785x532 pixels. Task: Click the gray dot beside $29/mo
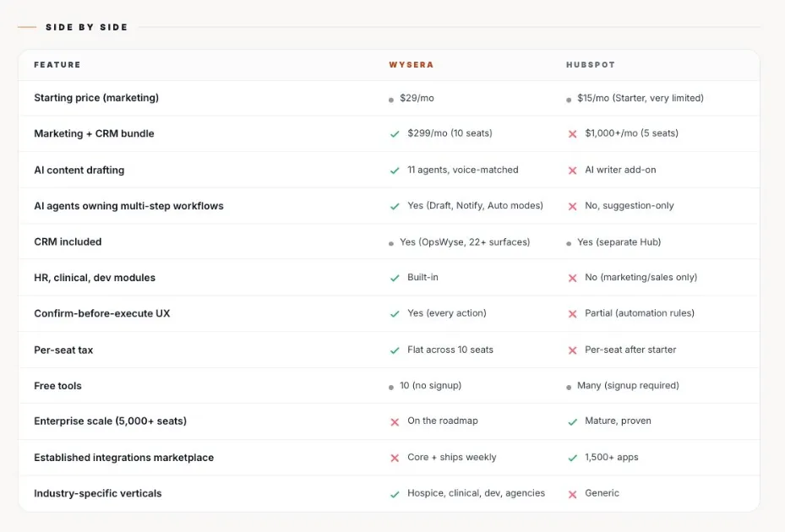[391, 100]
